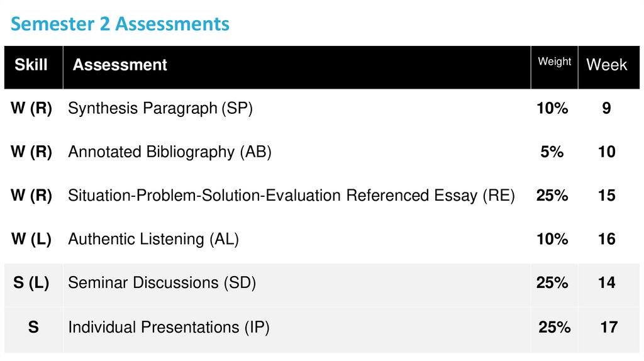Viewport: 644px width, 361px height.
Task: Click the Annotated Bibliography (AB) entry
Action: coord(169,152)
